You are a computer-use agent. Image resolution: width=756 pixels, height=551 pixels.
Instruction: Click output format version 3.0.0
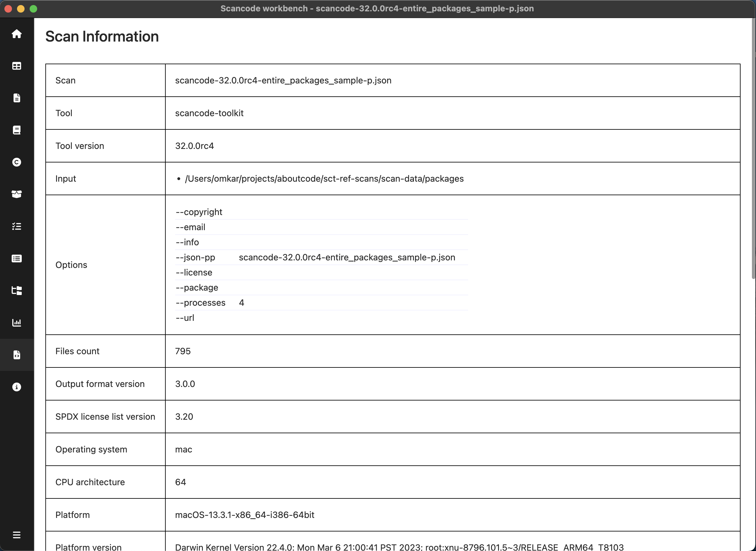coord(185,384)
